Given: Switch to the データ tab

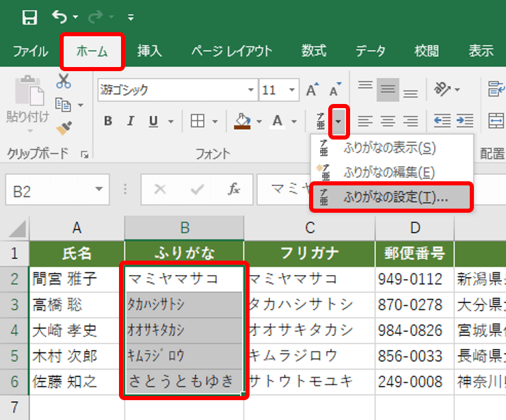Looking at the screenshot, I should pos(371,51).
